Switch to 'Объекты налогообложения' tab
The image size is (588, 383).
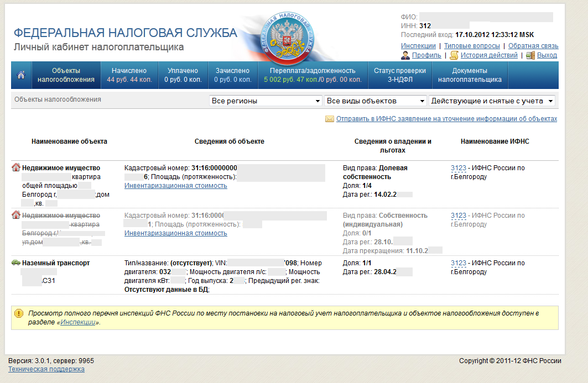pos(66,75)
